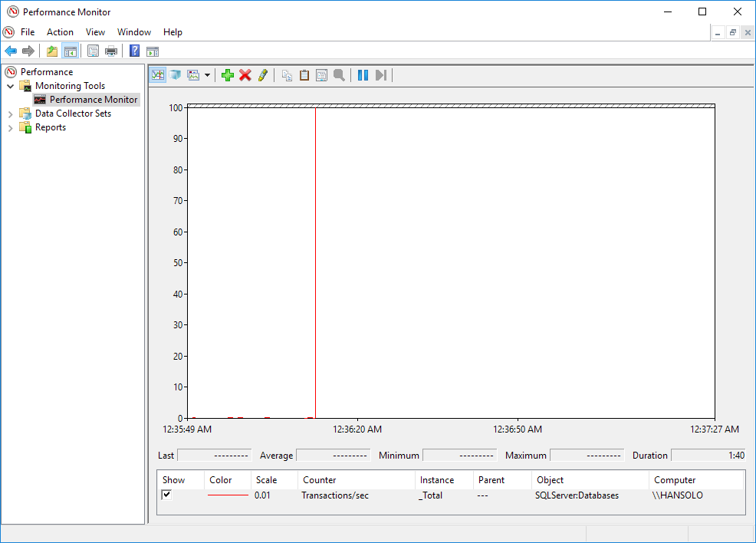
Task: Toggle the Highlight pencil icon
Action: tap(263, 75)
